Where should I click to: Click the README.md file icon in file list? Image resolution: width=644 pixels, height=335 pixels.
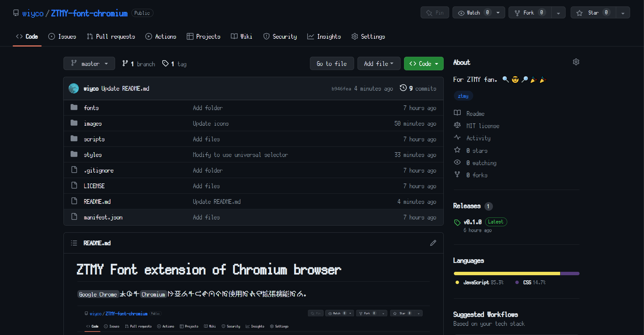click(74, 201)
